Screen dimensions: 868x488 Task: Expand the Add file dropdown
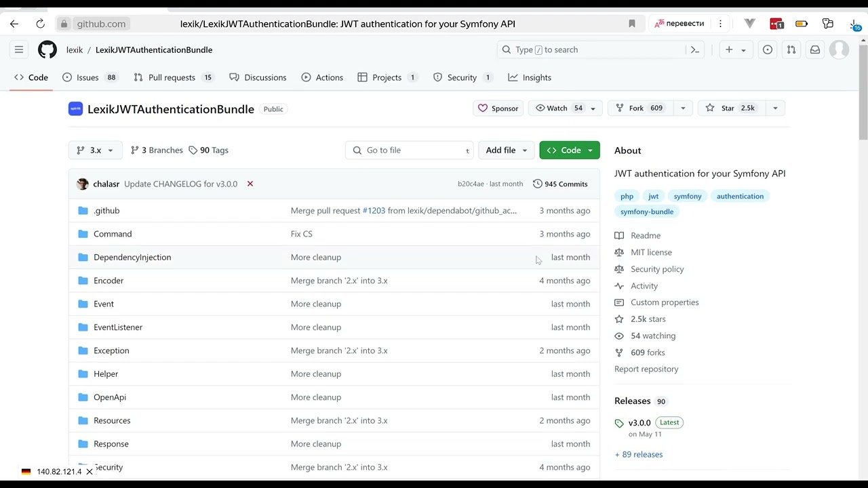click(507, 150)
